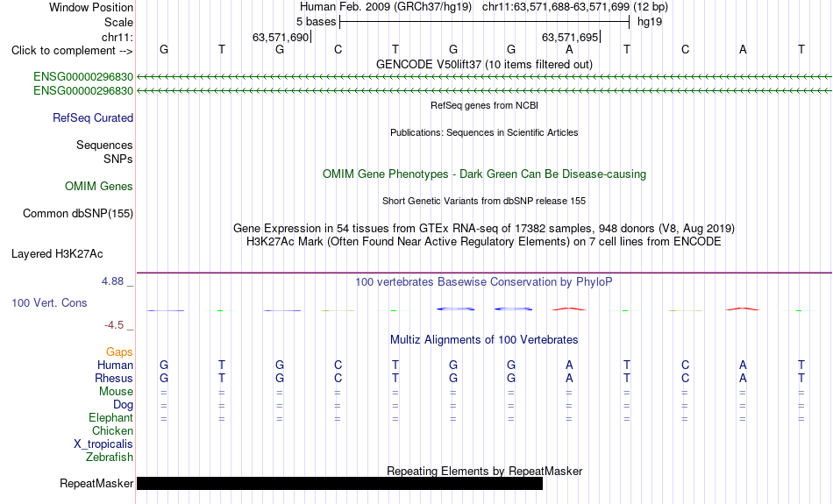Click the 'OMIM Genes' track label

coord(99,186)
